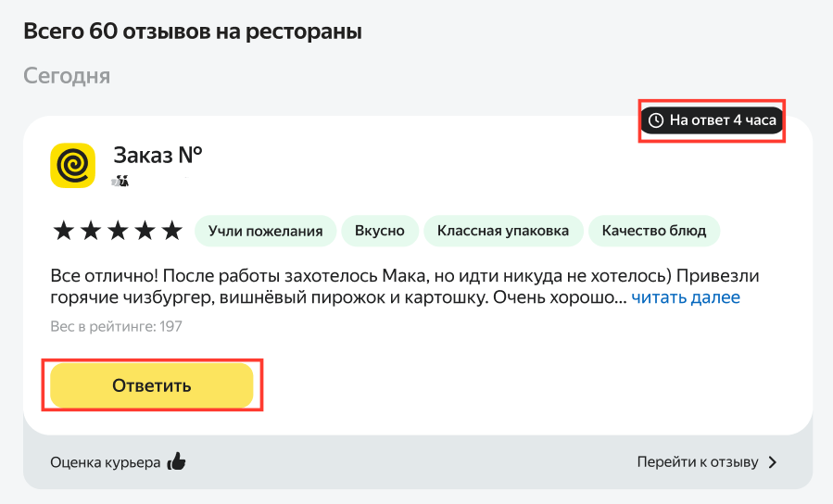Select the "Учли пожелания" tag
Image resolution: width=833 pixels, height=504 pixels.
point(265,231)
